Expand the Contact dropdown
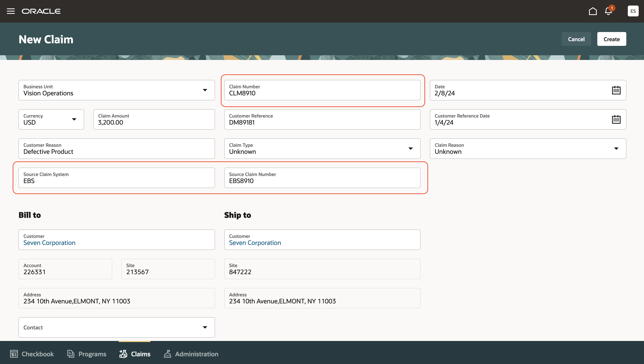This screenshot has width=644, height=364. (205, 327)
